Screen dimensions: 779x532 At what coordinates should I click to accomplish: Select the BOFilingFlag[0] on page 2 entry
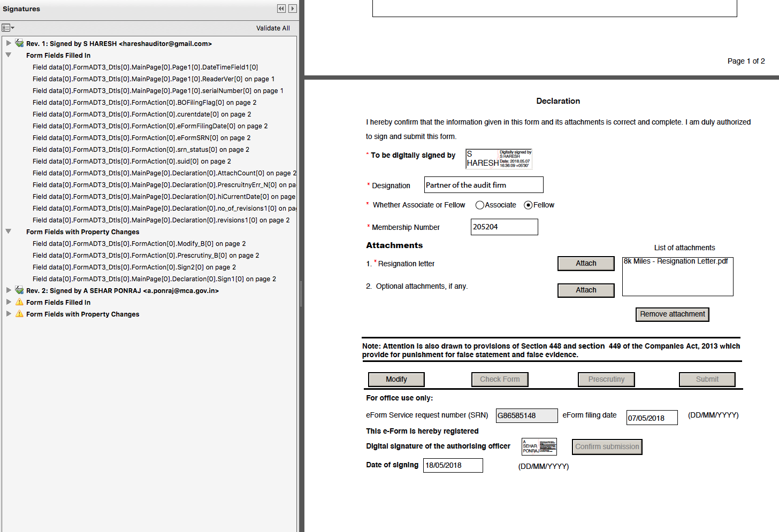(x=144, y=103)
